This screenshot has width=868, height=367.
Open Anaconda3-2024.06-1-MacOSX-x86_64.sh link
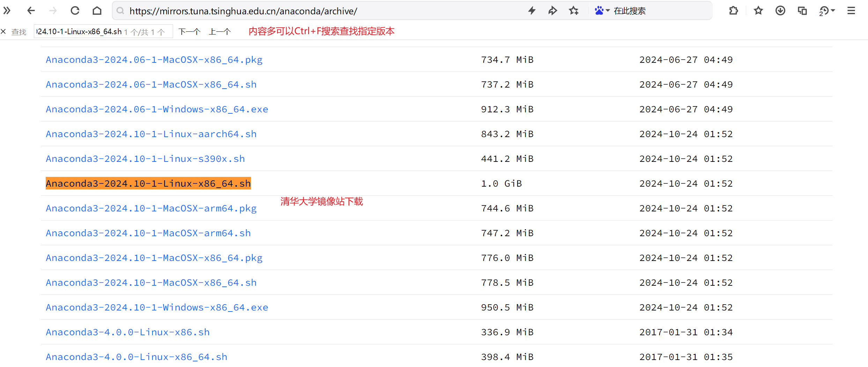coord(151,84)
